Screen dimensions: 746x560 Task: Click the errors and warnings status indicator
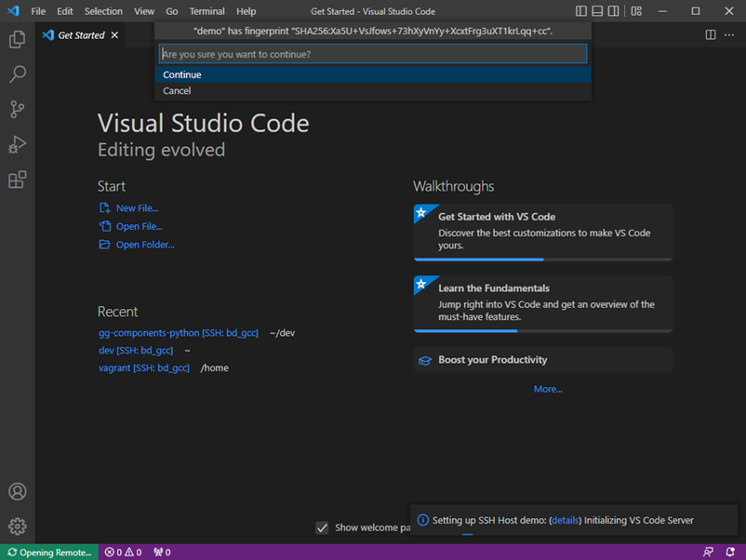click(x=123, y=553)
